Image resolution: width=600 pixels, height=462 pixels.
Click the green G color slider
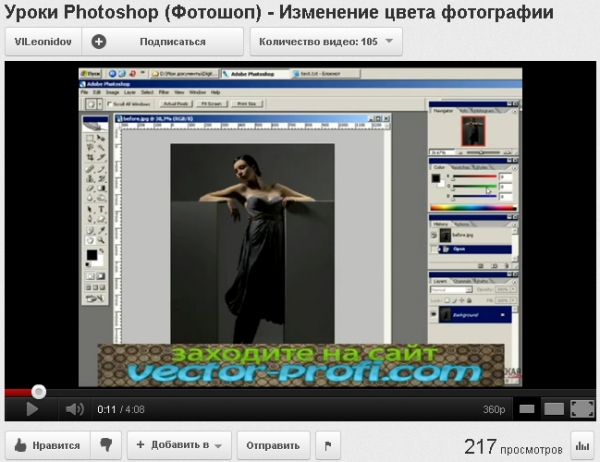[x=474, y=186]
